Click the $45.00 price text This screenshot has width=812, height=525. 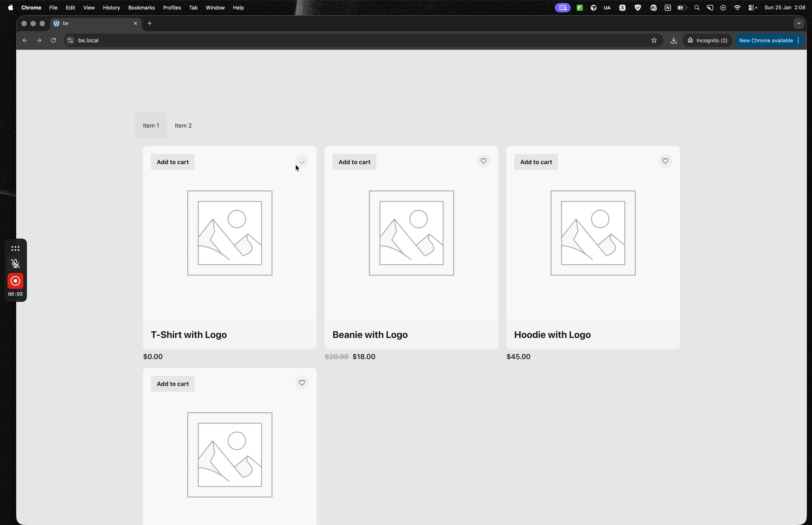[519, 357]
